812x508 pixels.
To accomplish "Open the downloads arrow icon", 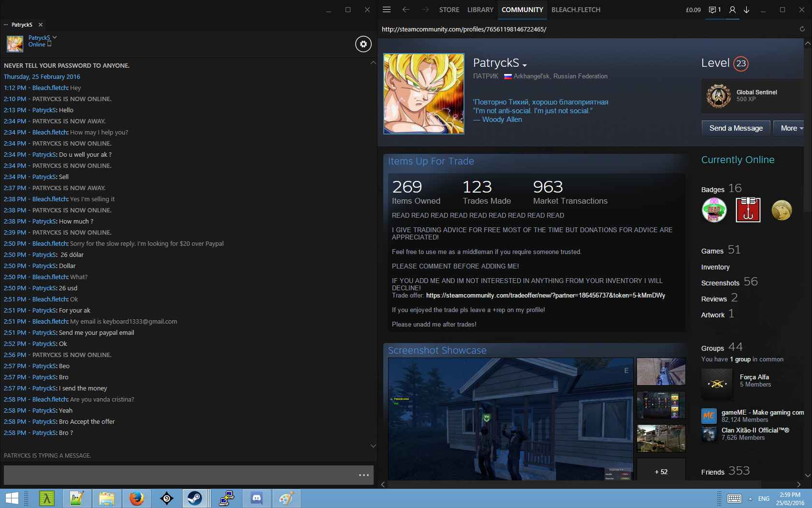I will (747, 10).
